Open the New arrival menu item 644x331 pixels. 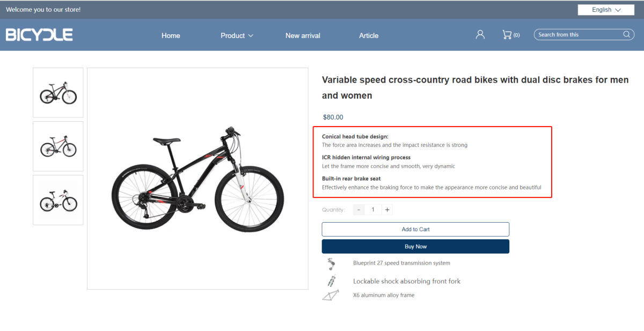(x=303, y=35)
